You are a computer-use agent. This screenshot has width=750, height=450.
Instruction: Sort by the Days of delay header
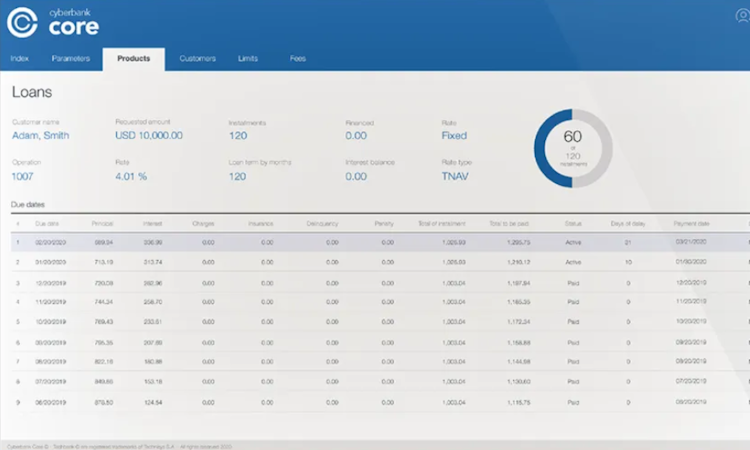click(x=628, y=223)
